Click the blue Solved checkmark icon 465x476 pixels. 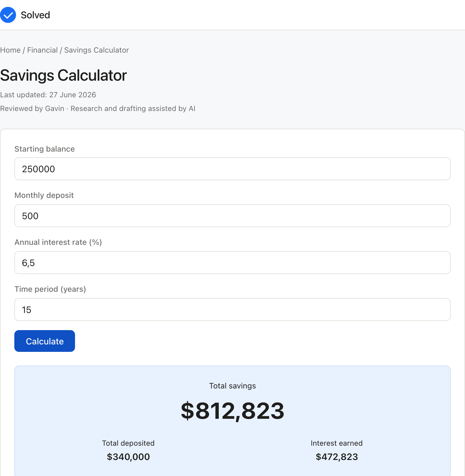[8, 15]
